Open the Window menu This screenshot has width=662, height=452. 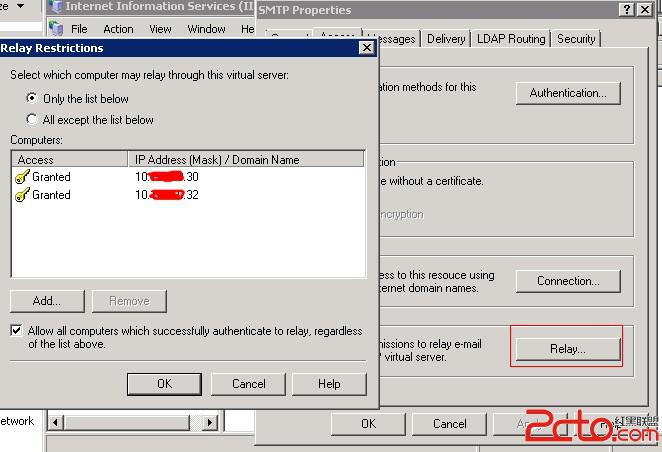coord(206,29)
